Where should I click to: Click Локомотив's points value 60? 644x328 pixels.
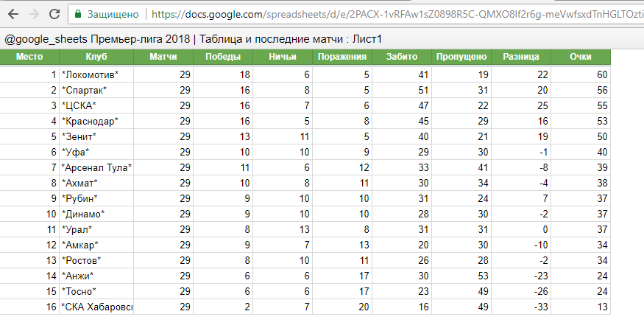[581, 74]
